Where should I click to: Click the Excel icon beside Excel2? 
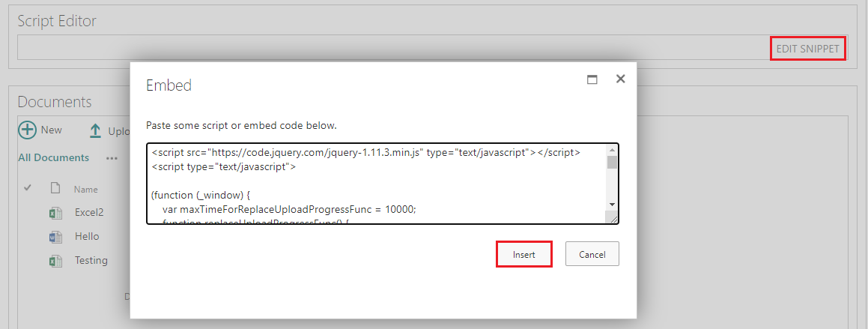coord(55,213)
